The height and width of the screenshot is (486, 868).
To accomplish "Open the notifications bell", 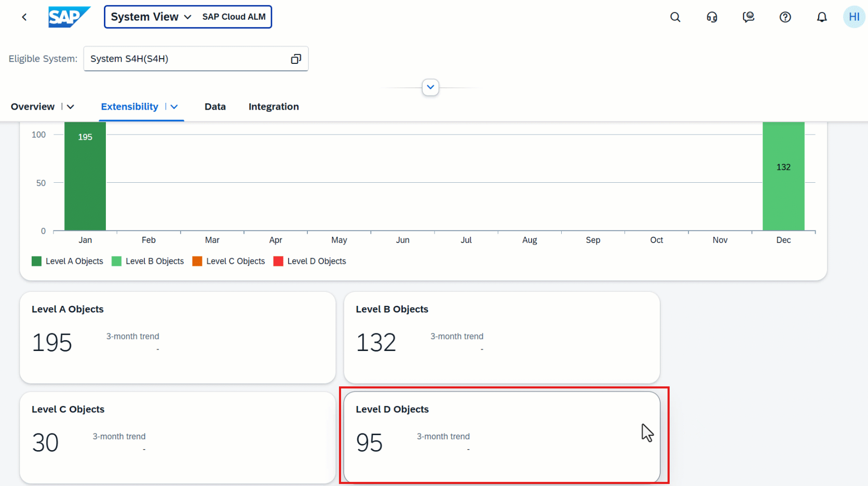I will (821, 17).
